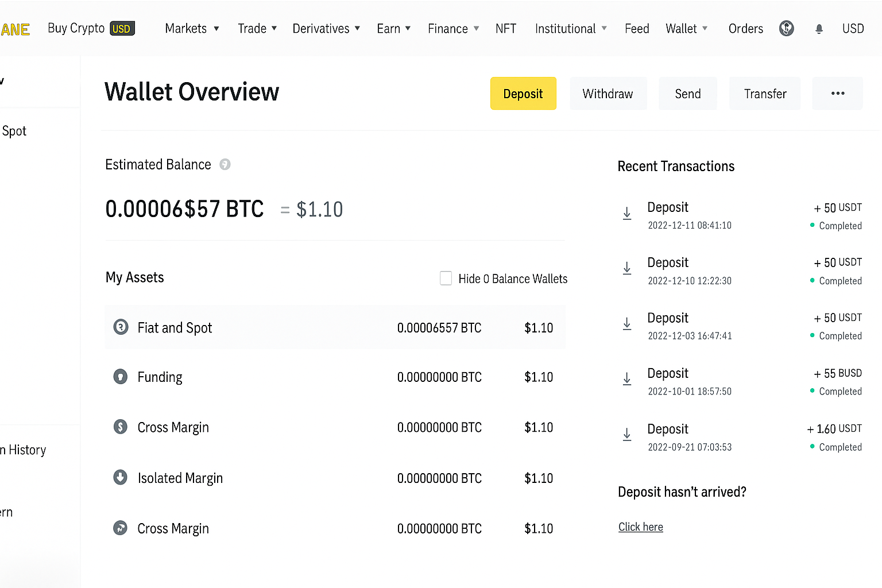Enable Hide 0 Balance Wallets checkbox
The height and width of the screenshot is (588, 882).
446,278
